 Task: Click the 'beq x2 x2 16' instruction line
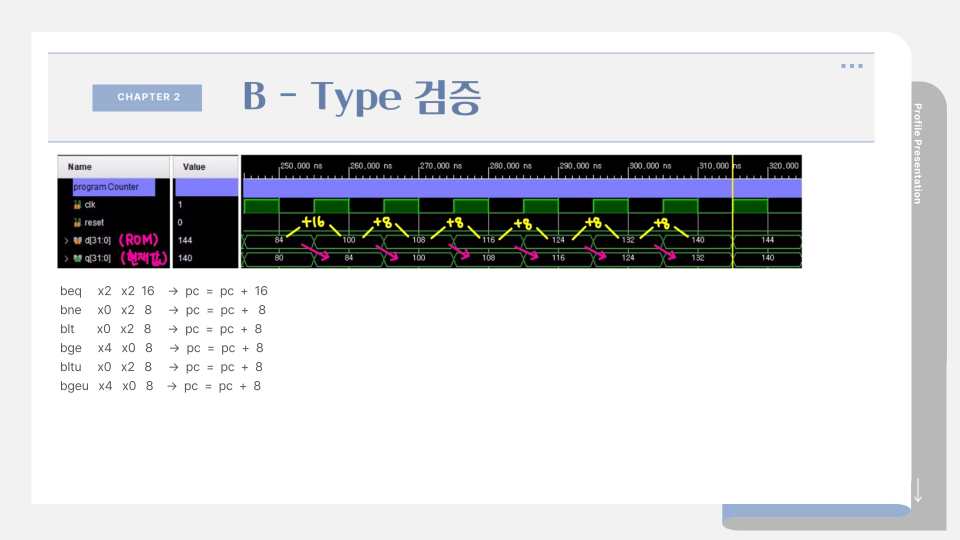click(x=163, y=291)
